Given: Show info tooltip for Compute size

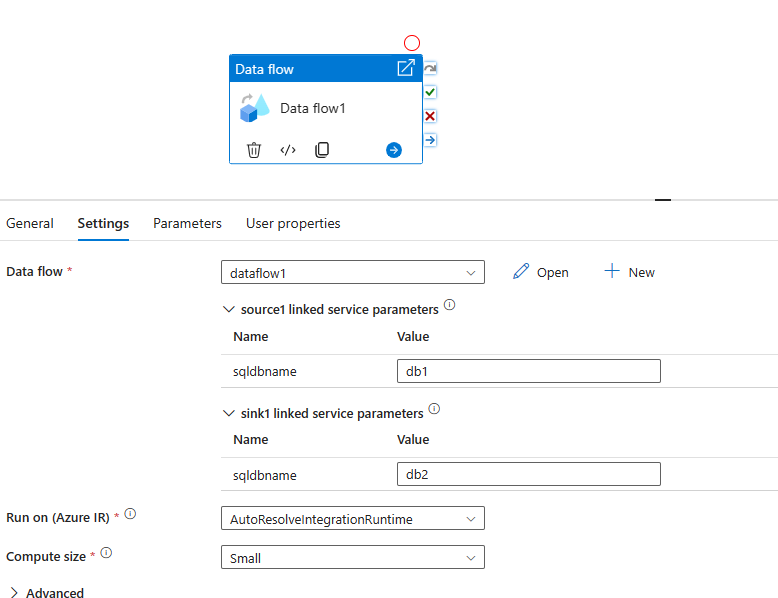Looking at the screenshot, I should tap(107, 552).
